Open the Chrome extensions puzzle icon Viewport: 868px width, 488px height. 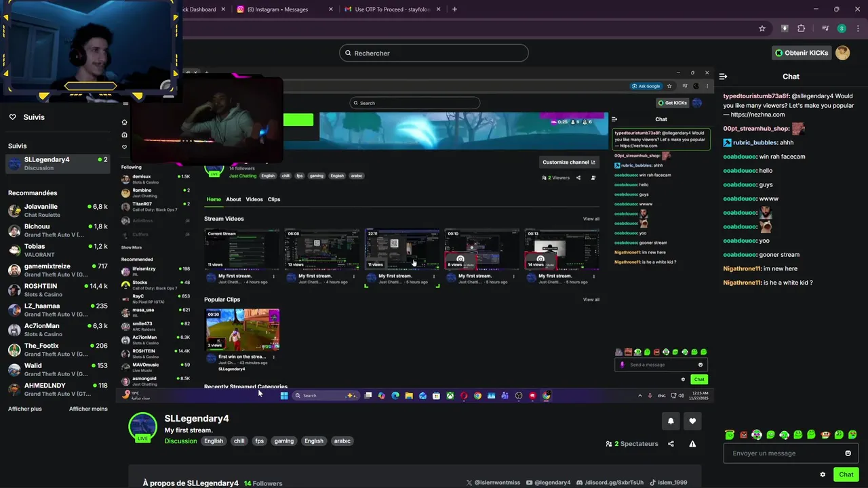801,28
